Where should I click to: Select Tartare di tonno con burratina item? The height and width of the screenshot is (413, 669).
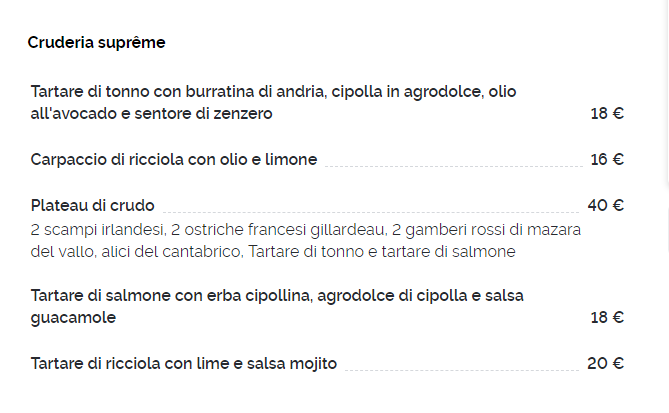pyautogui.click(x=273, y=102)
